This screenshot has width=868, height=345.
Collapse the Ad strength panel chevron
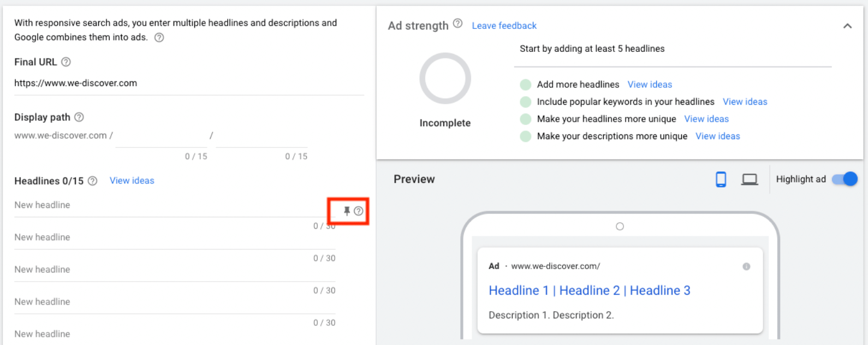[x=847, y=26]
